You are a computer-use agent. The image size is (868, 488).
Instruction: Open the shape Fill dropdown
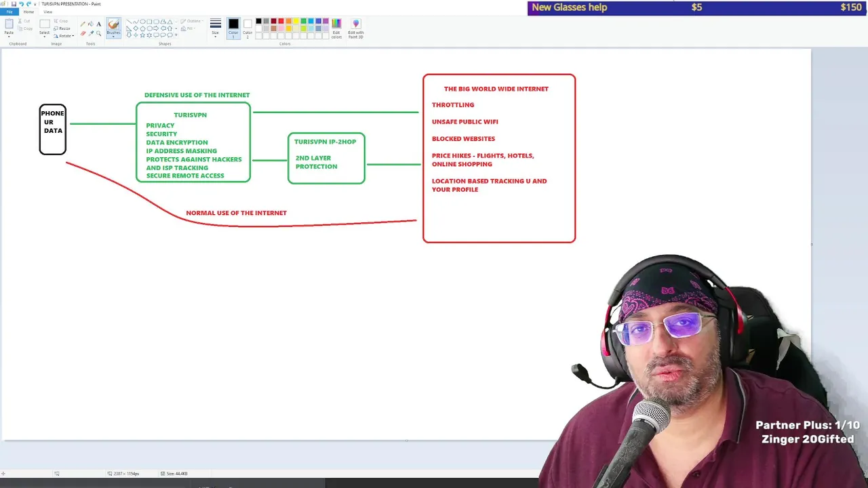click(187, 28)
